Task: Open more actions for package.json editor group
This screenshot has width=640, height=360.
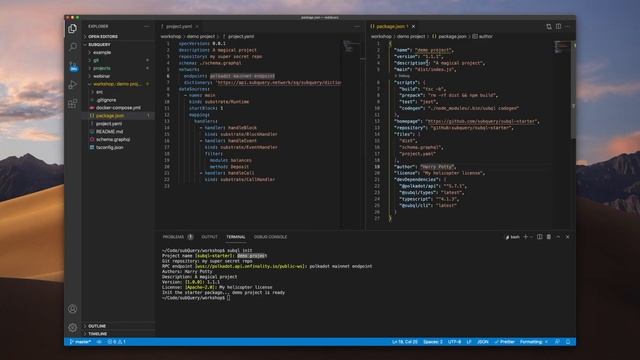Action: pyautogui.click(x=568, y=27)
